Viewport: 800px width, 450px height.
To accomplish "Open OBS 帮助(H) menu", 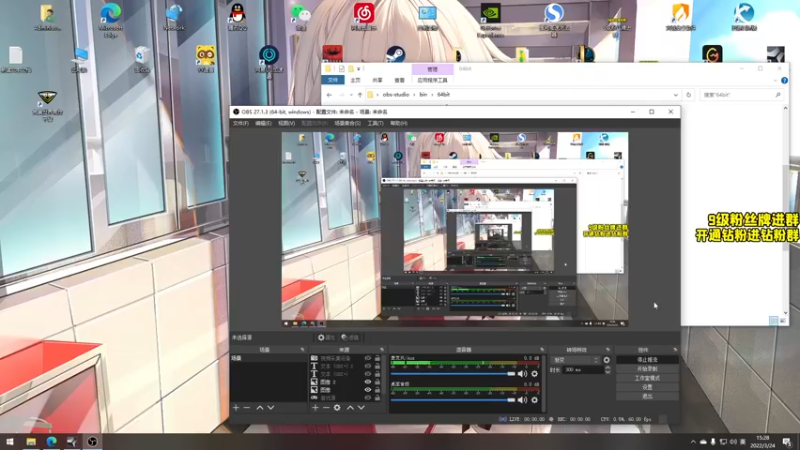I will click(398, 123).
